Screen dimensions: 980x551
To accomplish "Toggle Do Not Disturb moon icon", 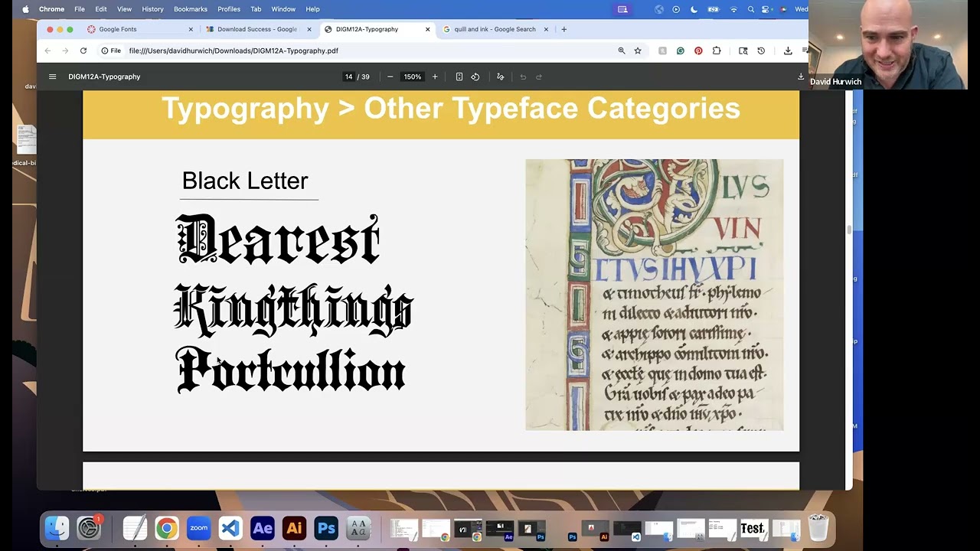I will [694, 9].
